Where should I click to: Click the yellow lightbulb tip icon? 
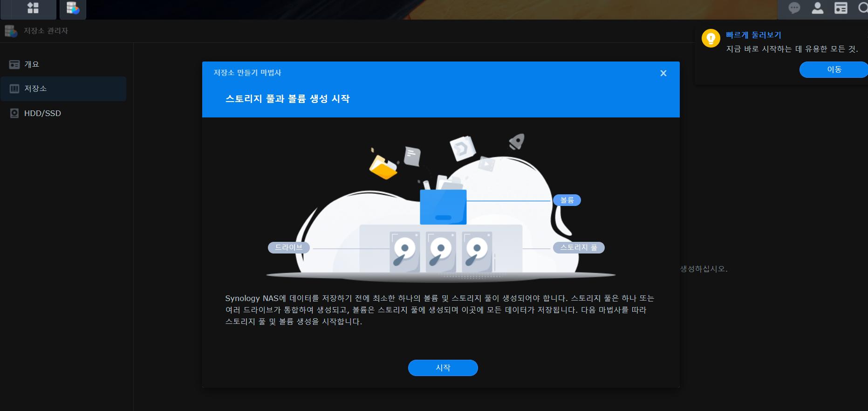tap(711, 39)
